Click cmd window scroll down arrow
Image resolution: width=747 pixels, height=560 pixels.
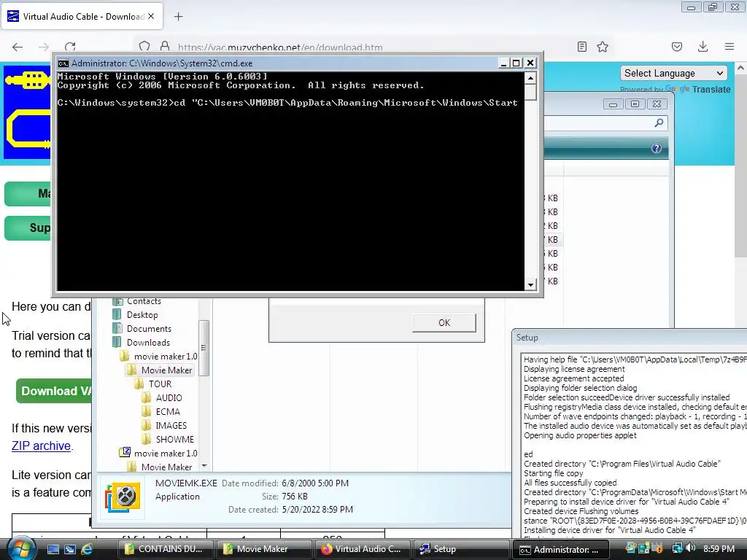[x=531, y=285]
